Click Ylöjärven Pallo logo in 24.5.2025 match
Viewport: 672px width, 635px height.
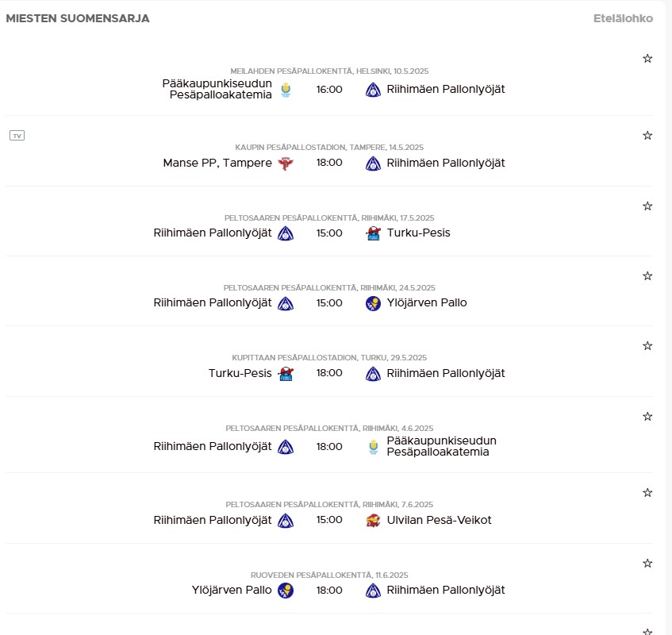click(373, 303)
